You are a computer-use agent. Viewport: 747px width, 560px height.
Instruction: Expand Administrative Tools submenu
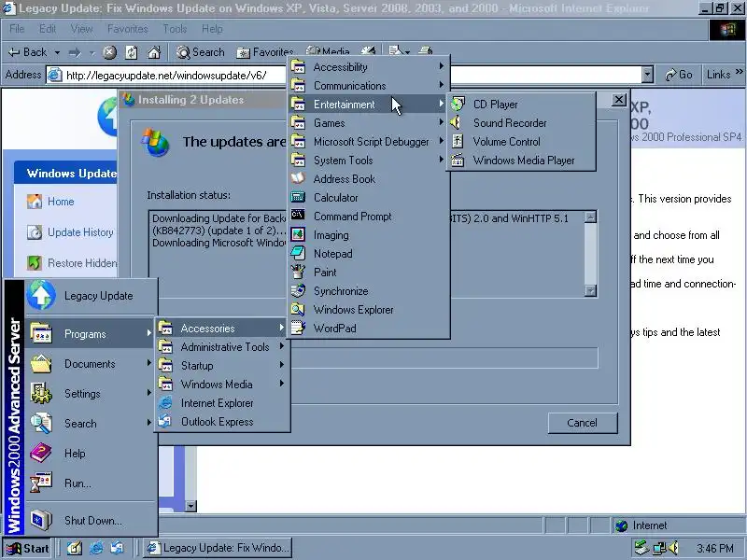[222, 346]
